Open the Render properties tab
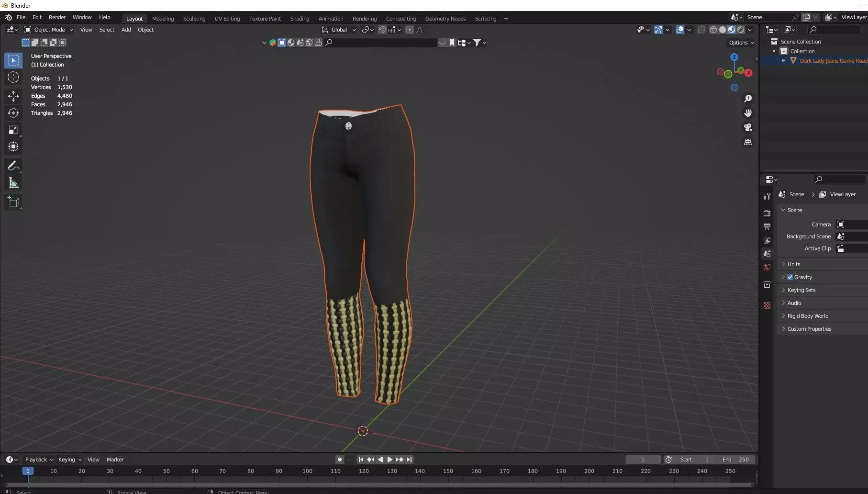 click(x=767, y=213)
